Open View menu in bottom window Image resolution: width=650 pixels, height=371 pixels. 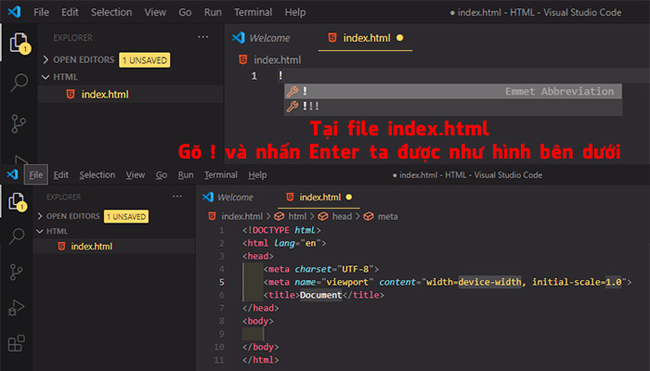tap(136, 175)
